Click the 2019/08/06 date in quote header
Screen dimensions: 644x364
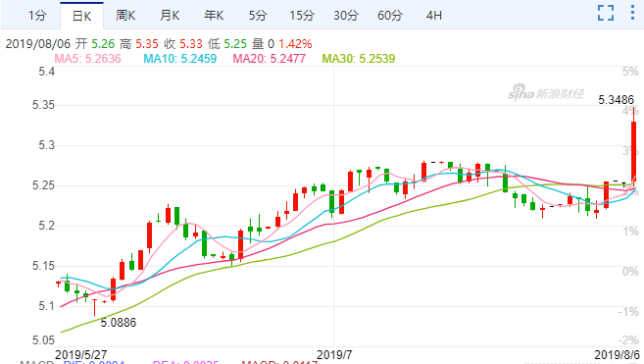click(38, 43)
